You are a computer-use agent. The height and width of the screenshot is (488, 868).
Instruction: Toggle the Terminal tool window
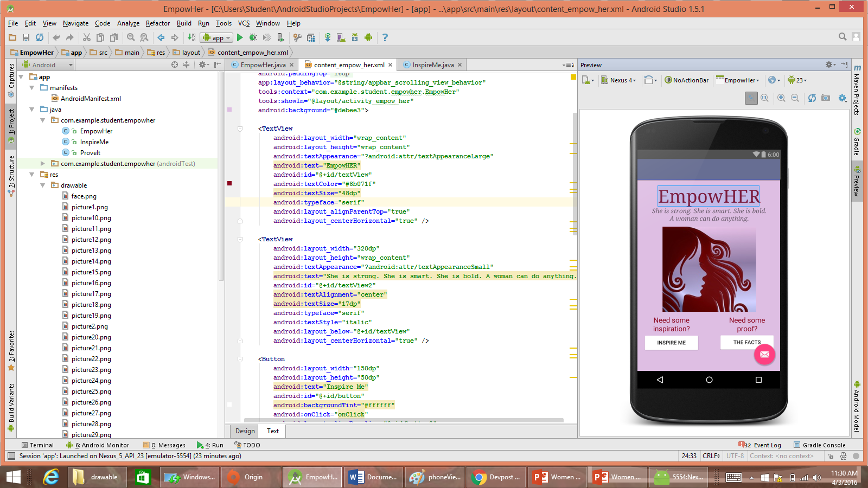37,445
